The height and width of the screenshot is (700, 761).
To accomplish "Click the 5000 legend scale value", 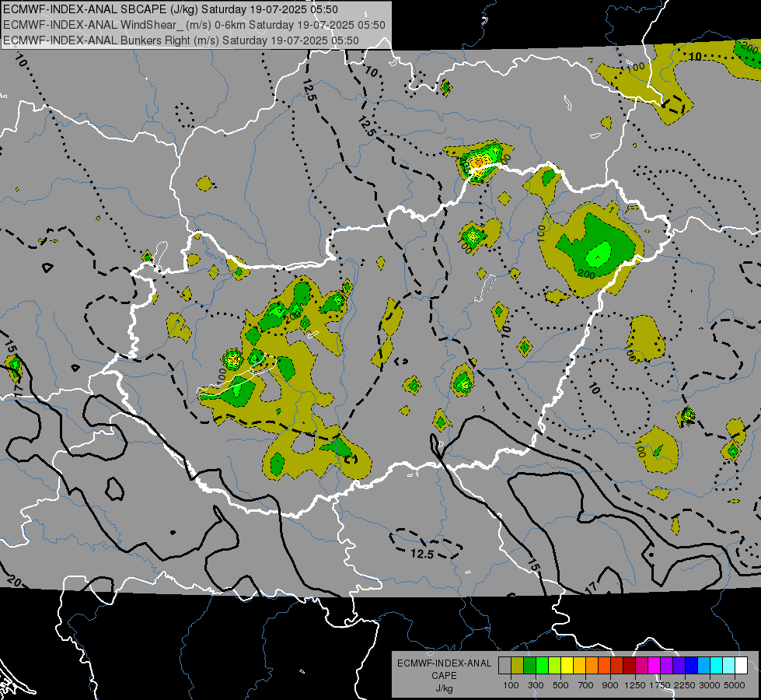I will point(735,685).
